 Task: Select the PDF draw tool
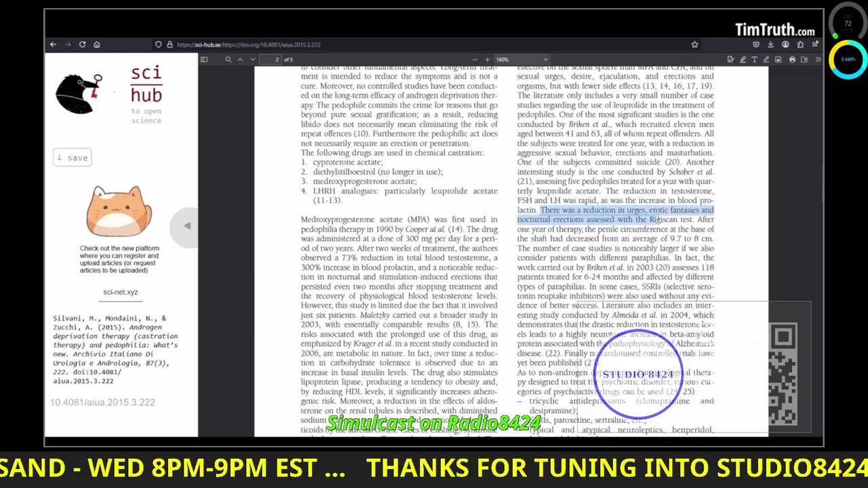pyautogui.click(x=766, y=60)
